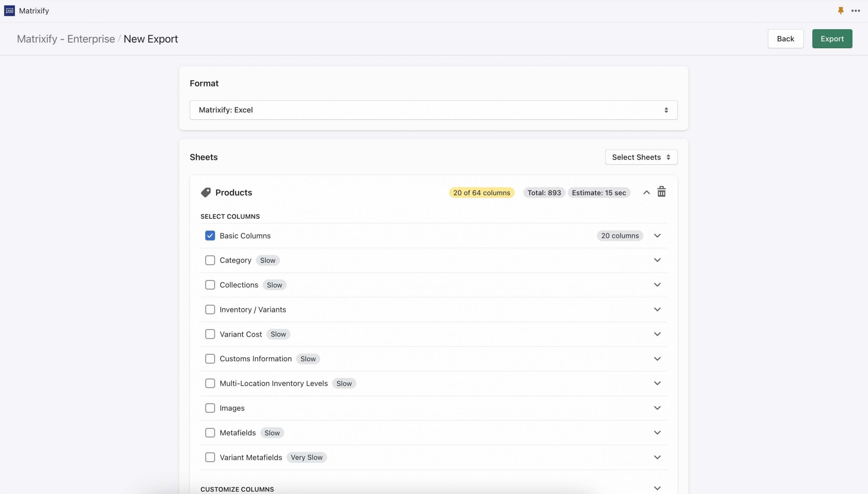Click the Matrixify app logo icon

click(x=9, y=11)
